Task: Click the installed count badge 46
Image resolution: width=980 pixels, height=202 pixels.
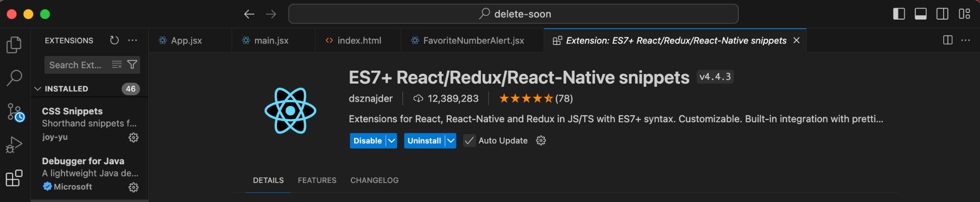Action: [131, 89]
